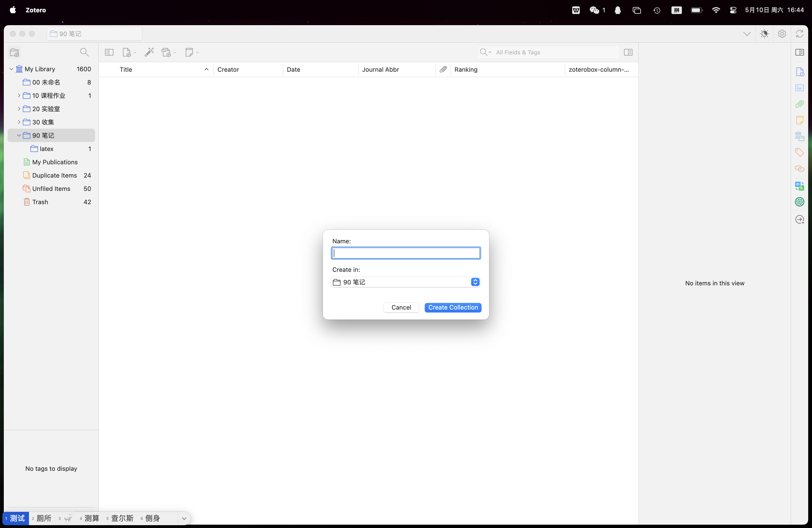Expand the 20 实验室 collection
This screenshot has height=528, width=812.
tap(19, 109)
